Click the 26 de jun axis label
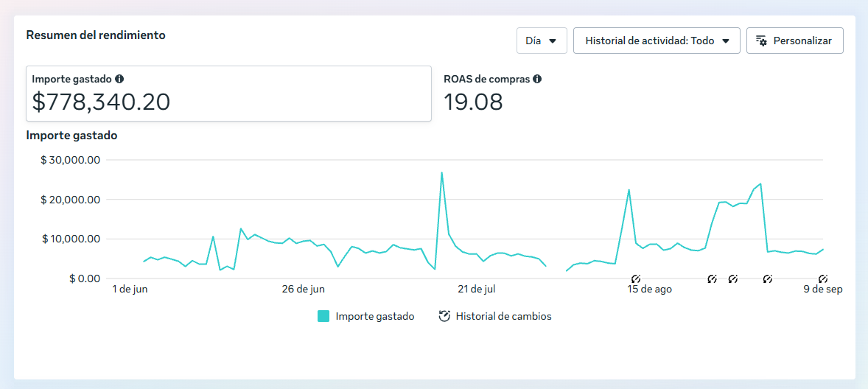The image size is (868, 389). (304, 290)
